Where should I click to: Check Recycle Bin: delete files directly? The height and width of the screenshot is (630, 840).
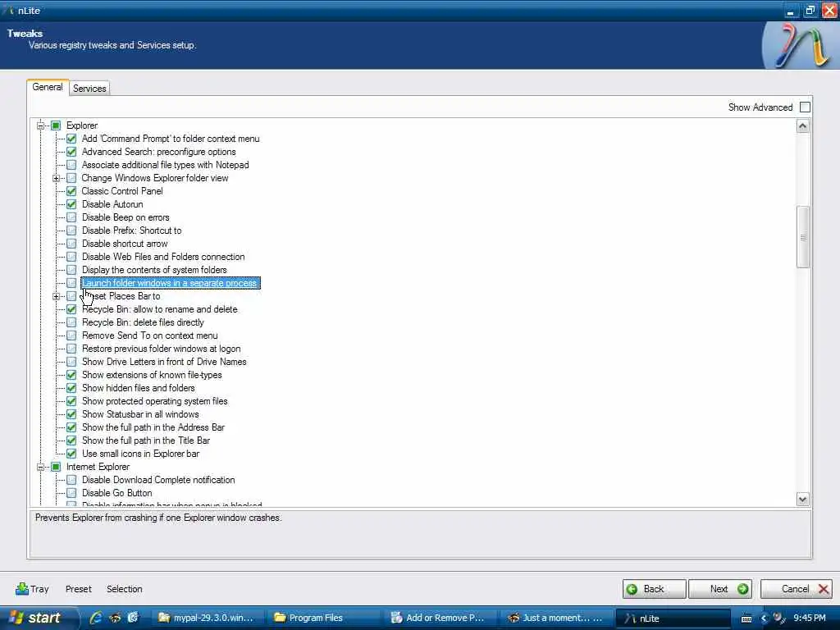[x=71, y=322]
